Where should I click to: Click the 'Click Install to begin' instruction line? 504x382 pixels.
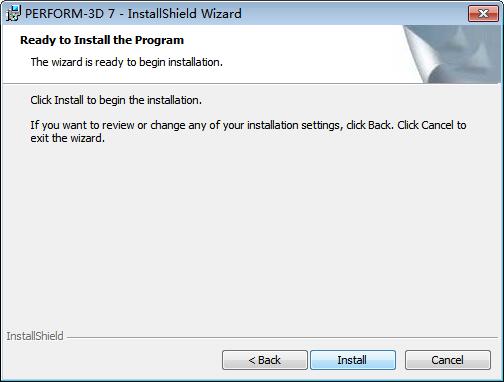point(116,100)
